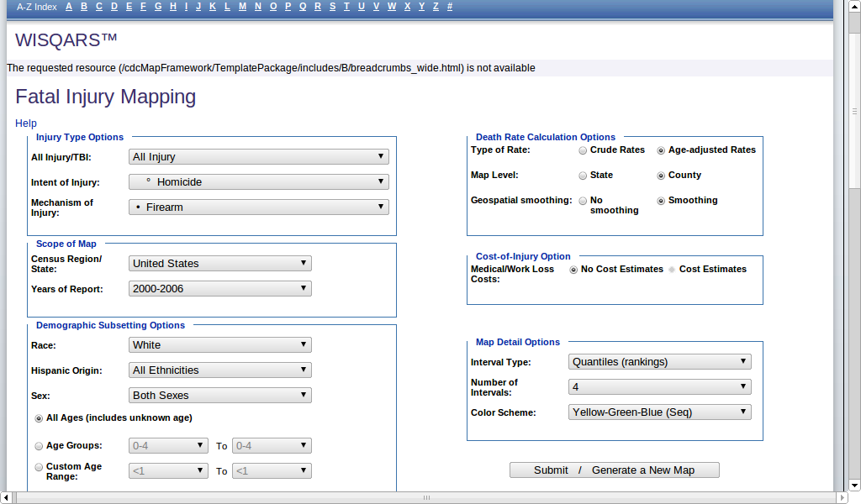The width and height of the screenshot is (861, 504).
Task: Enable Cost Estimates radio option
Action: point(672,270)
